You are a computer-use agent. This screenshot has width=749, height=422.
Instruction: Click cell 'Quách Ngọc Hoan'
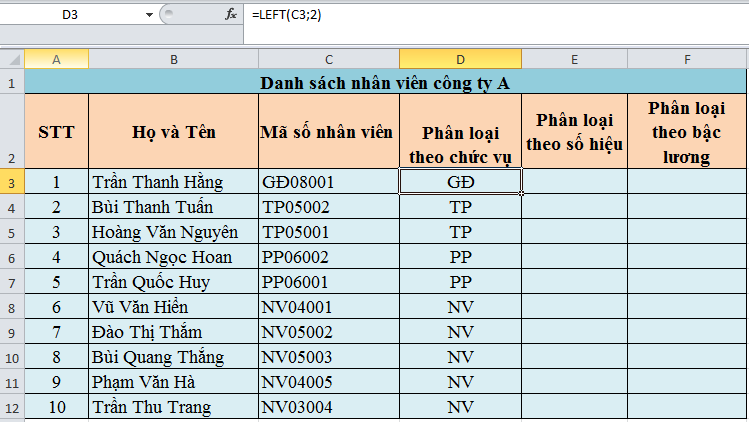(x=173, y=257)
